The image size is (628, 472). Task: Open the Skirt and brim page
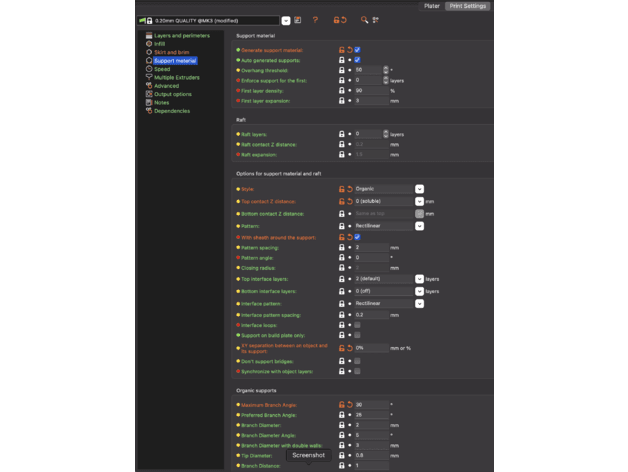click(x=171, y=52)
